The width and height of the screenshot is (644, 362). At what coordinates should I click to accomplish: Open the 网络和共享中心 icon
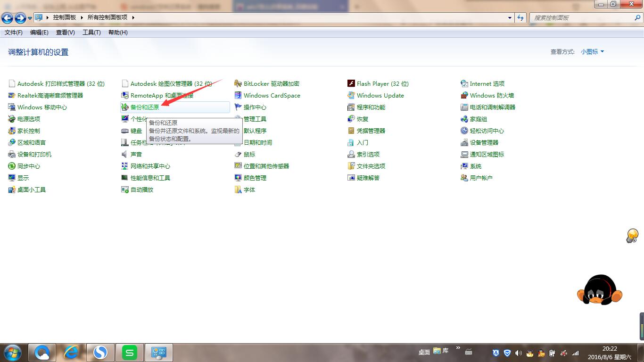click(125, 166)
